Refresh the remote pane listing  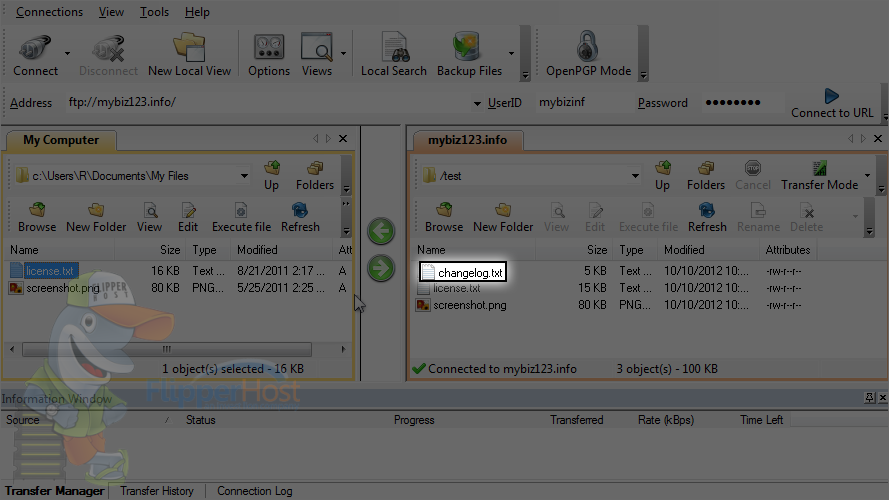tap(707, 218)
